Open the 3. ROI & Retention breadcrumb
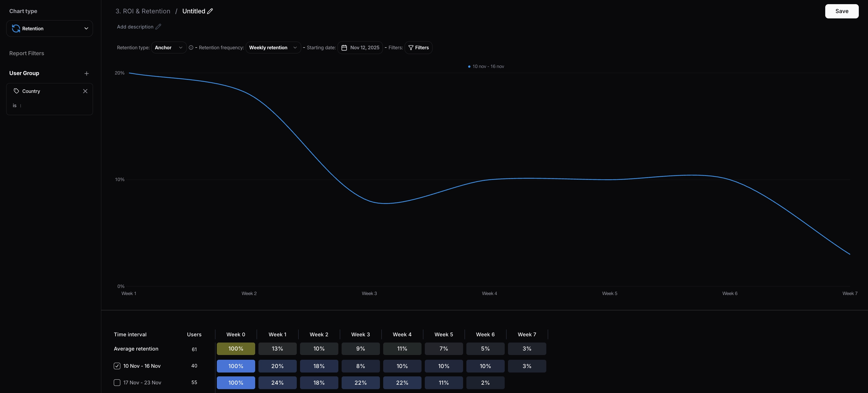This screenshot has width=868, height=393. point(143,11)
